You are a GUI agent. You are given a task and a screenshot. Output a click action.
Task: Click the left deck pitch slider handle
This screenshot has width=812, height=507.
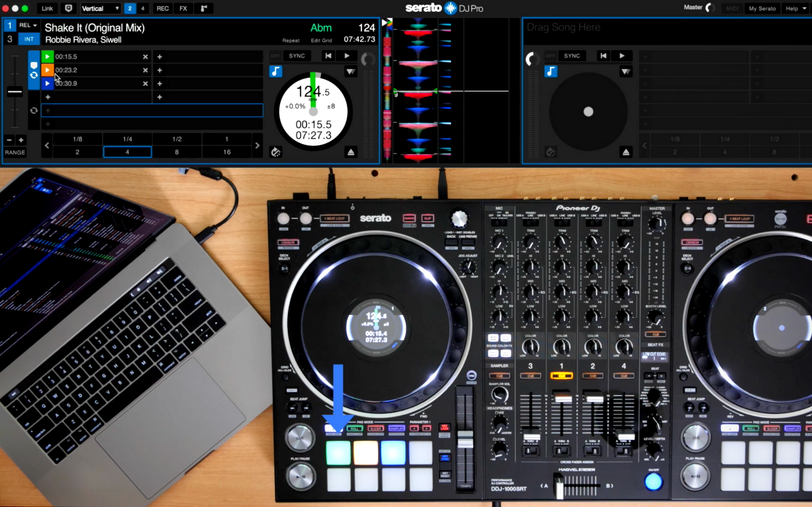(15, 91)
